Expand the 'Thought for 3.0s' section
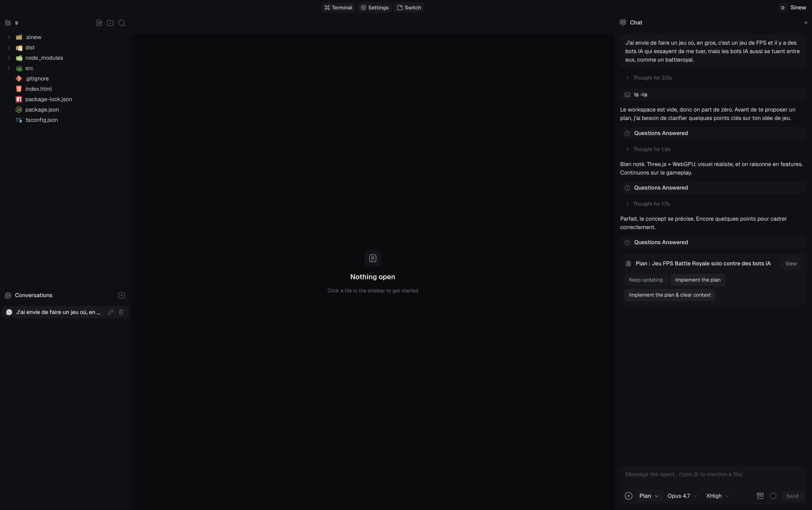812x510 pixels. click(649, 78)
